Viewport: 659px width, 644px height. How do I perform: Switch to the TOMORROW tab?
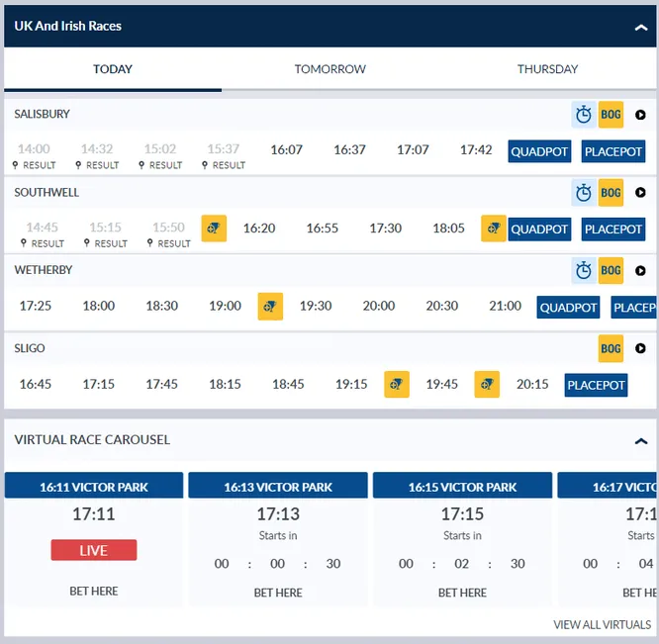(329, 69)
